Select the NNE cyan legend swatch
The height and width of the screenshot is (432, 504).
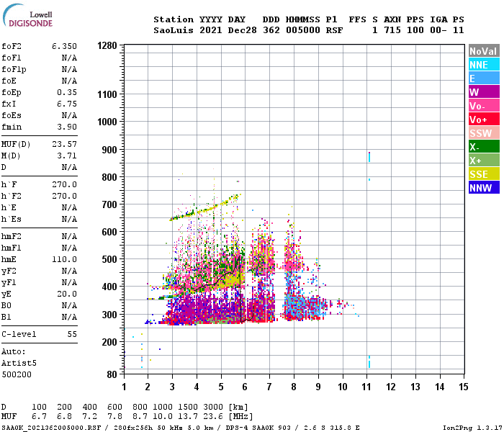click(484, 65)
